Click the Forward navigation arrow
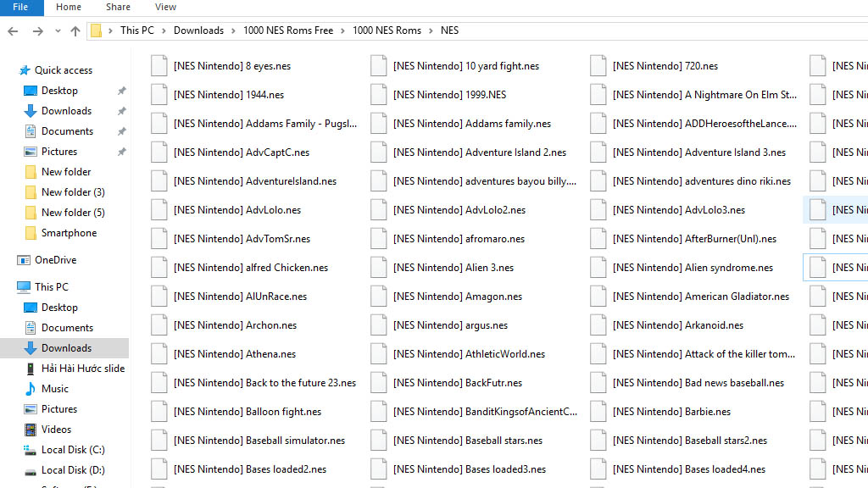Viewport: 868px width, 488px height. point(37,30)
